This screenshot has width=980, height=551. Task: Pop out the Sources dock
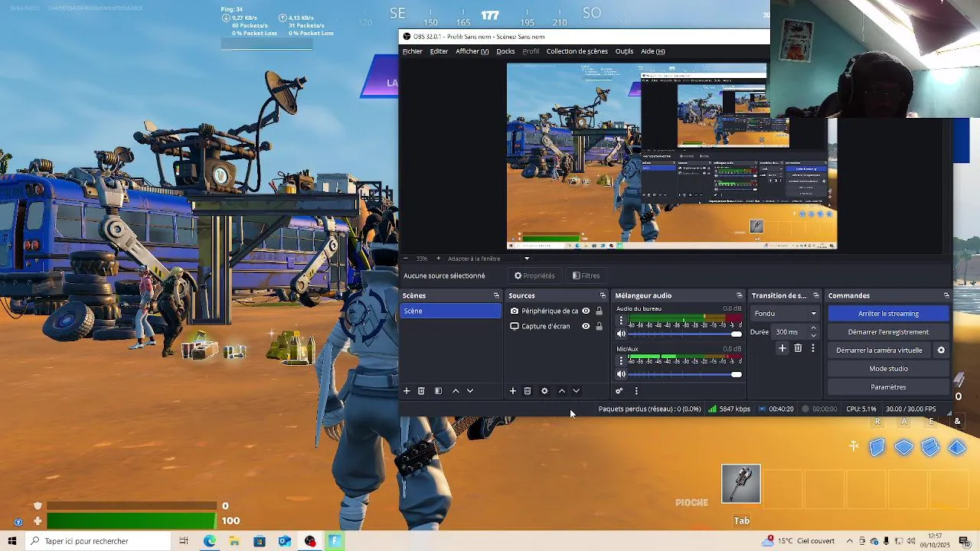pyautogui.click(x=603, y=295)
